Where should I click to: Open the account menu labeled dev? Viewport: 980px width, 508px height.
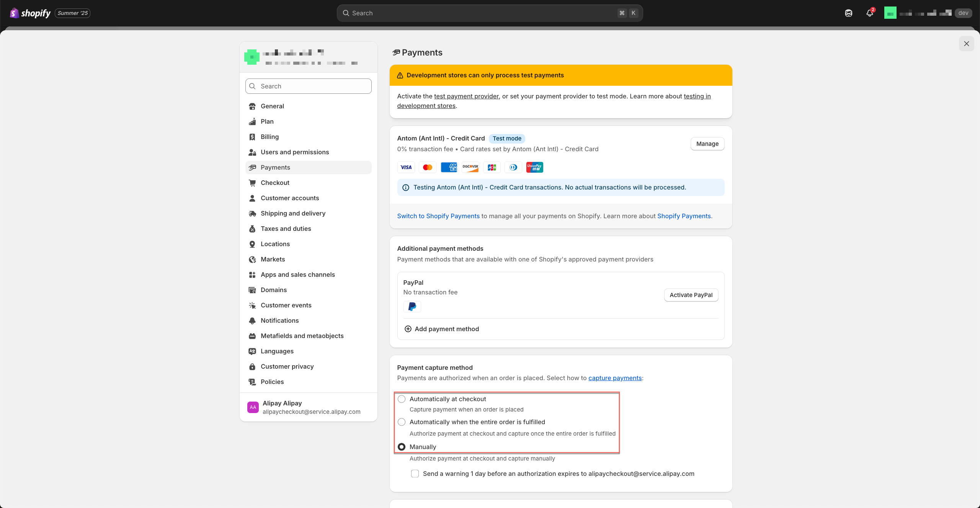tap(928, 13)
